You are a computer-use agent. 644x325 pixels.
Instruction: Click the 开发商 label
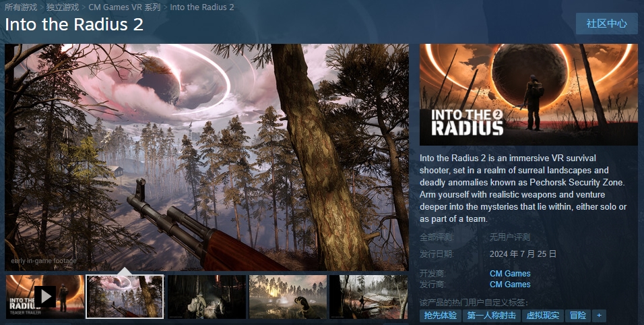pyautogui.click(x=432, y=273)
